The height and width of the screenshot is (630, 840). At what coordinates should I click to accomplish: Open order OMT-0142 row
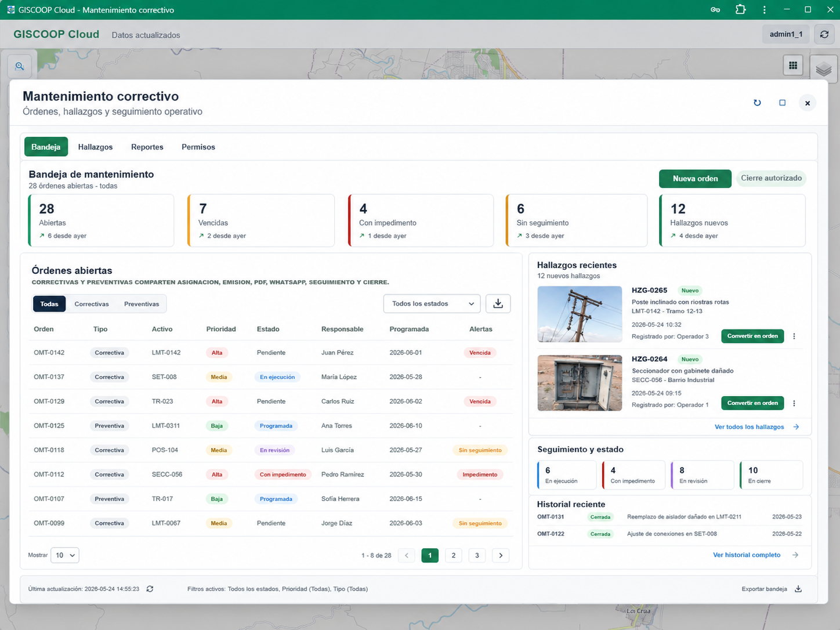[272, 353]
